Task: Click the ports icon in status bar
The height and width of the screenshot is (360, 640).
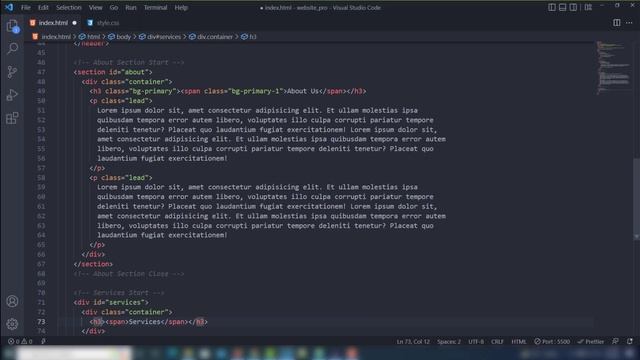Action: (43, 342)
